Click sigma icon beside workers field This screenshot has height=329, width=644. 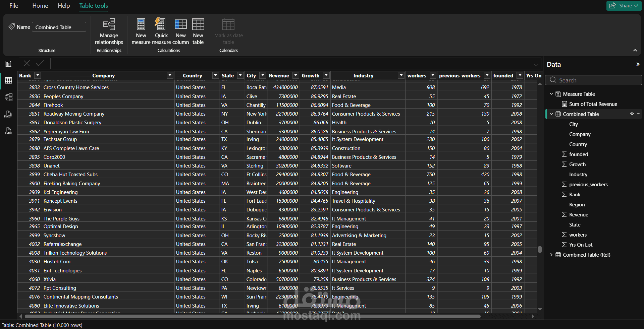(565, 235)
